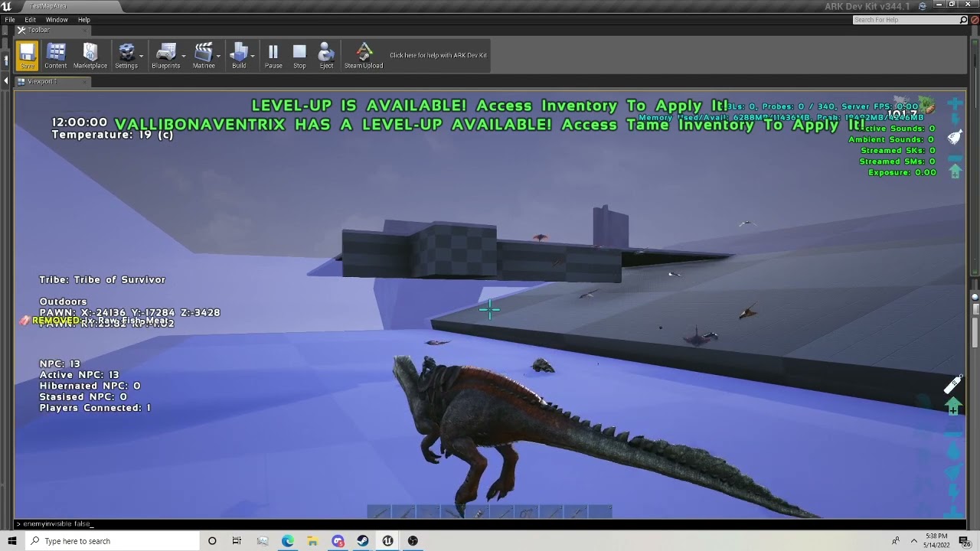Image resolution: width=980 pixels, height=551 pixels.
Task: Open Discord from the taskbar
Action: coord(338,541)
